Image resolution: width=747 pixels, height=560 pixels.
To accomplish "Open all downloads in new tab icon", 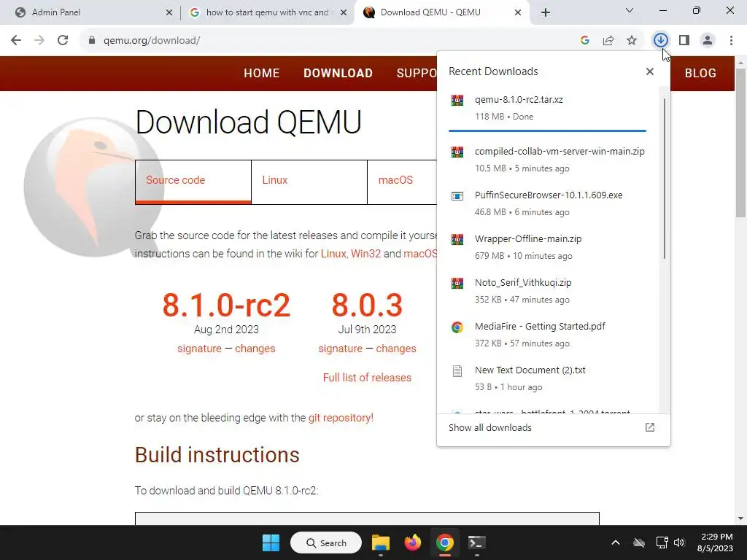I will [x=650, y=427].
